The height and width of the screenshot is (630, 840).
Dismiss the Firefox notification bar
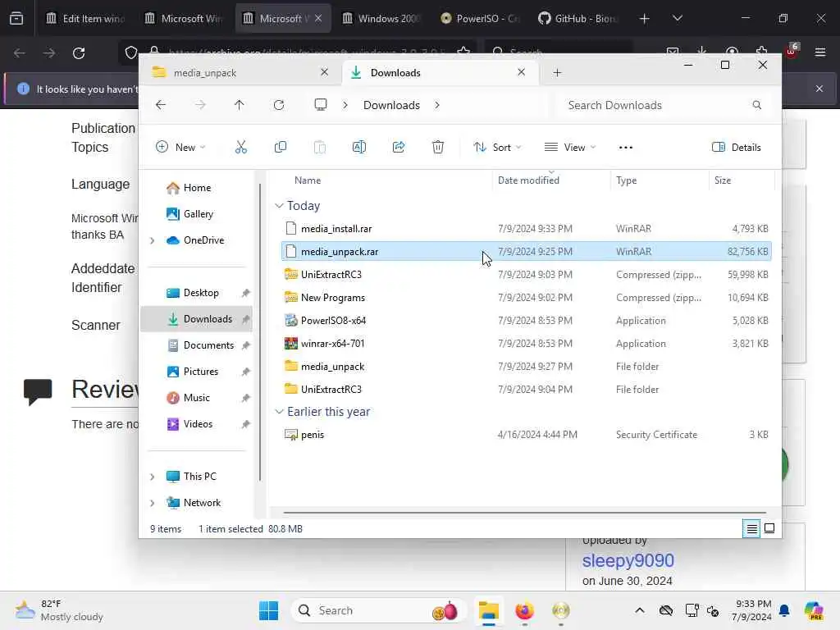[x=819, y=89]
